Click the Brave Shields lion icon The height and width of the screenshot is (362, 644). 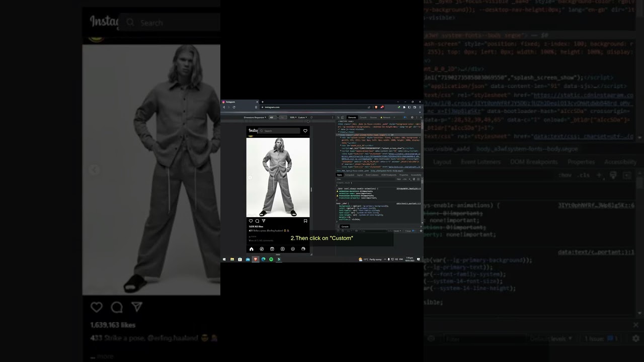coord(376,107)
